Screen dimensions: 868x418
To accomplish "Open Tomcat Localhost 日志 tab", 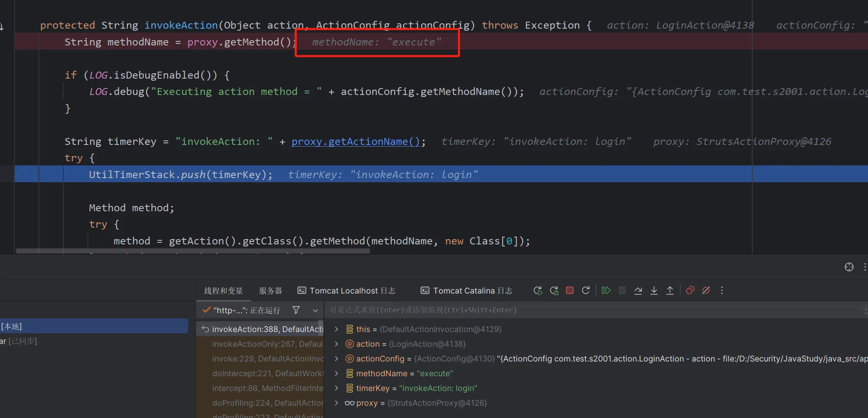I will pos(346,291).
